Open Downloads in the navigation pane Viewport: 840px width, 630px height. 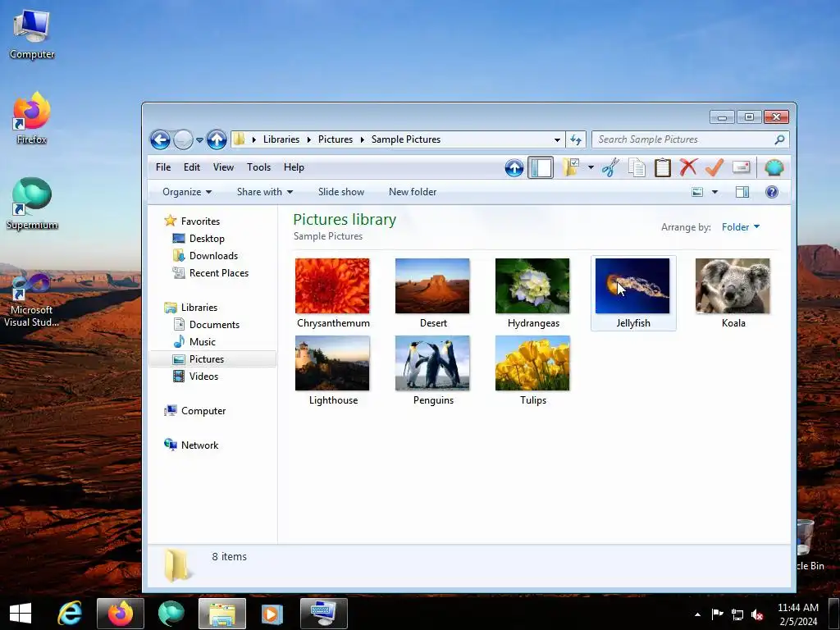213,256
